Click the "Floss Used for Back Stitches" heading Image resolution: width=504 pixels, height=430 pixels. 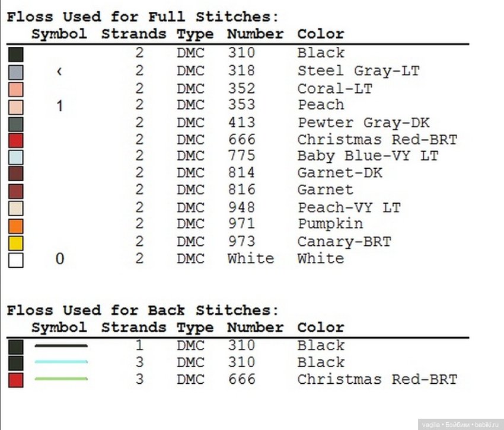(x=142, y=310)
